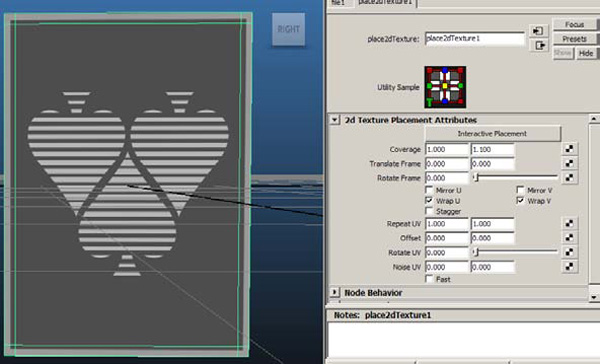Viewport: 600px width, 364px height.
Task: Click the second Offset value field
Action: [492, 238]
